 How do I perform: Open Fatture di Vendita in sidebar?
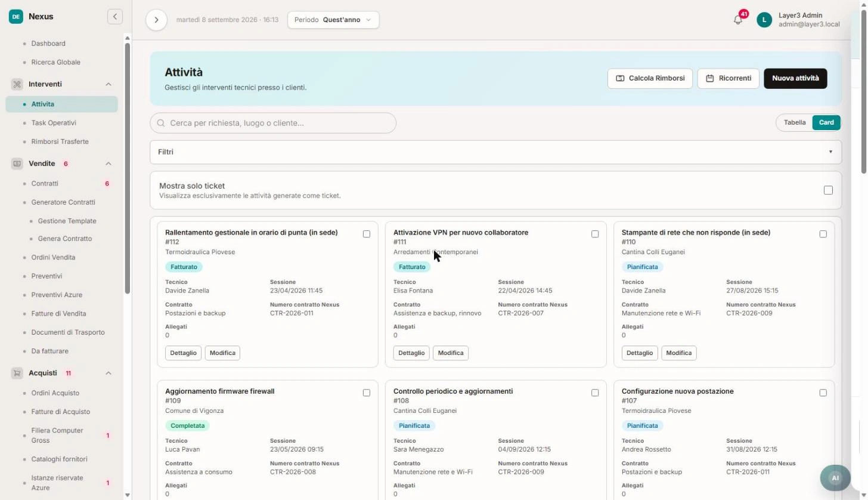tap(58, 314)
